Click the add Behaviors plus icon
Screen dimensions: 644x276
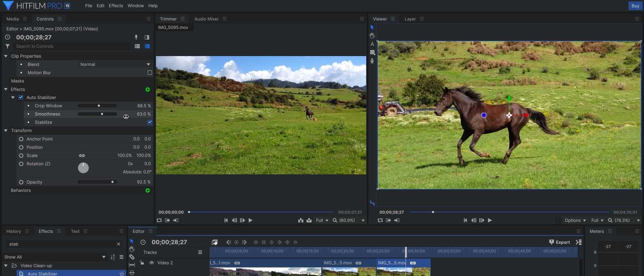[x=148, y=190]
